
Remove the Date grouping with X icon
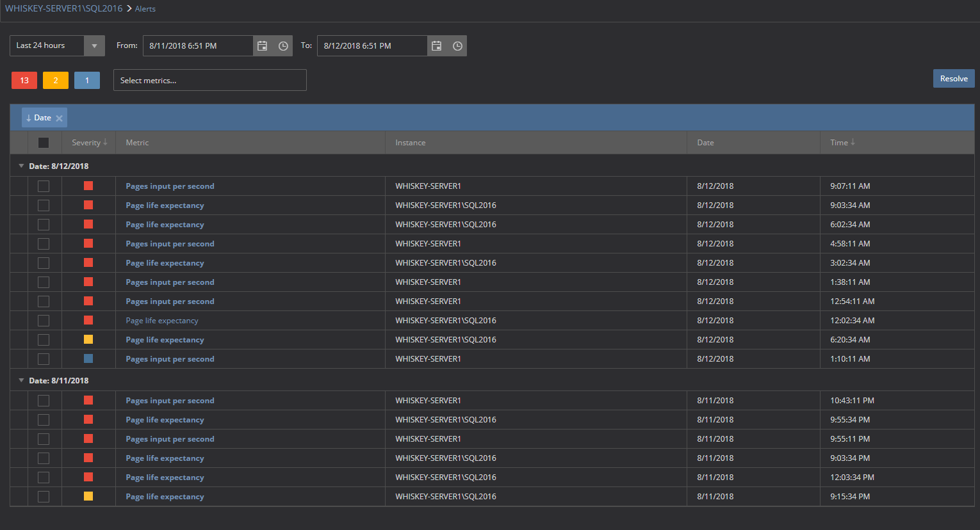pyautogui.click(x=59, y=118)
